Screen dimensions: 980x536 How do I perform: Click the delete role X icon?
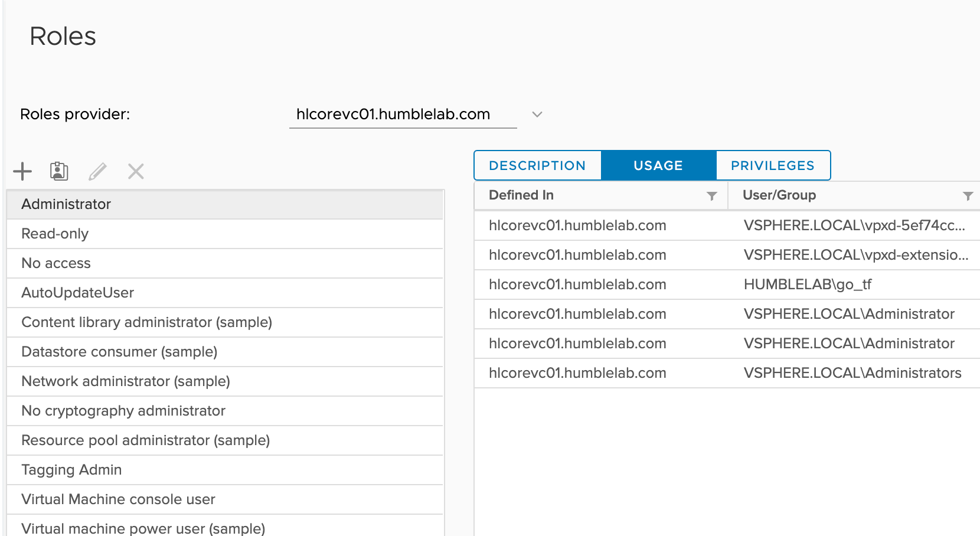pos(136,172)
